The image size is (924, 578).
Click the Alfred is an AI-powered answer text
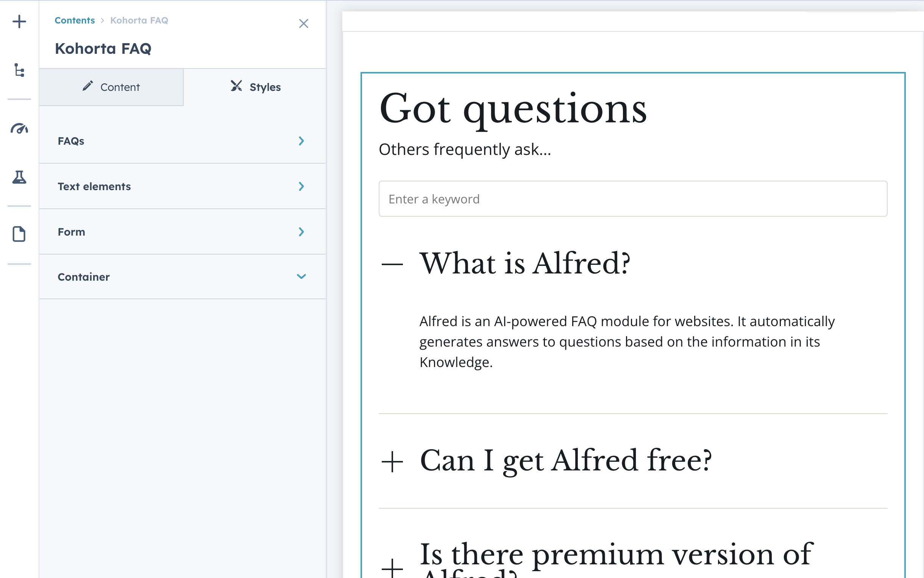coord(627,342)
